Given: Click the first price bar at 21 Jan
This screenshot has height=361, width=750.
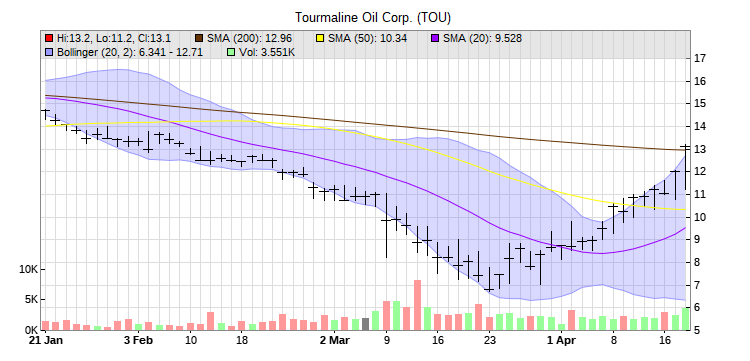Looking at the screenshot, I should [x=45, y=114].
